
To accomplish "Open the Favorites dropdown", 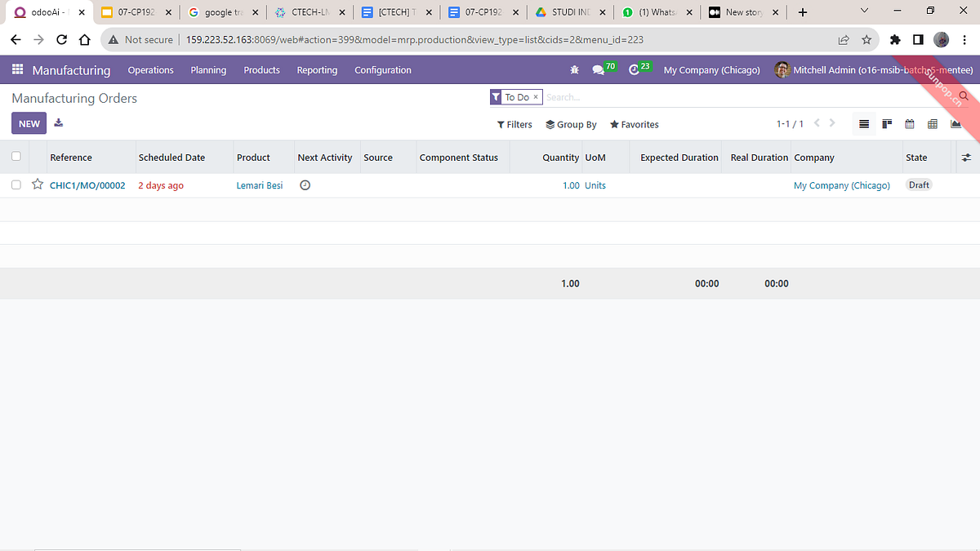I will coord(634,125).
